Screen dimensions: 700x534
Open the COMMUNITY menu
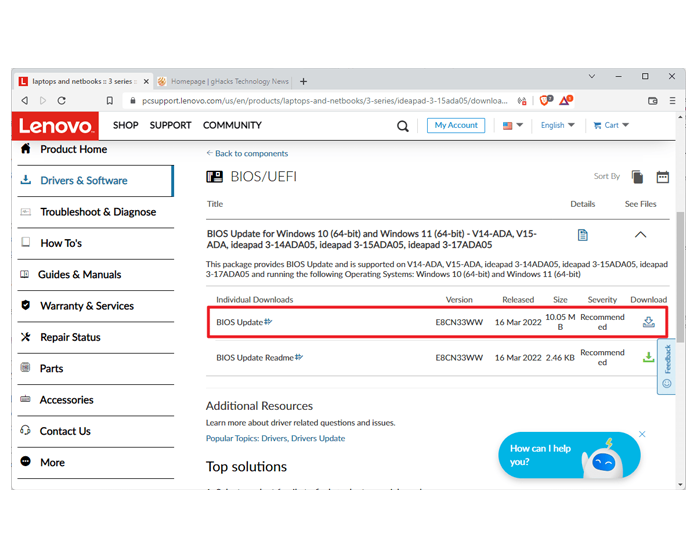click(232, 125)
